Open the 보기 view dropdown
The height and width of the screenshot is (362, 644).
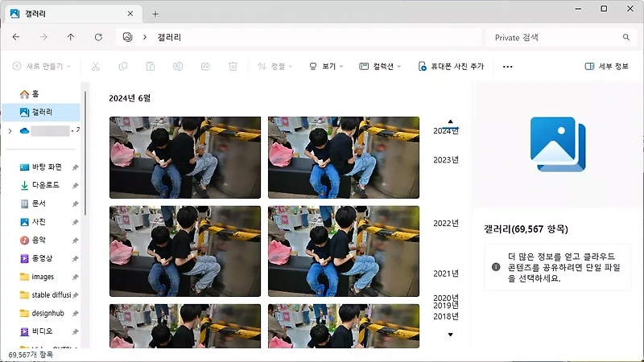326,66
